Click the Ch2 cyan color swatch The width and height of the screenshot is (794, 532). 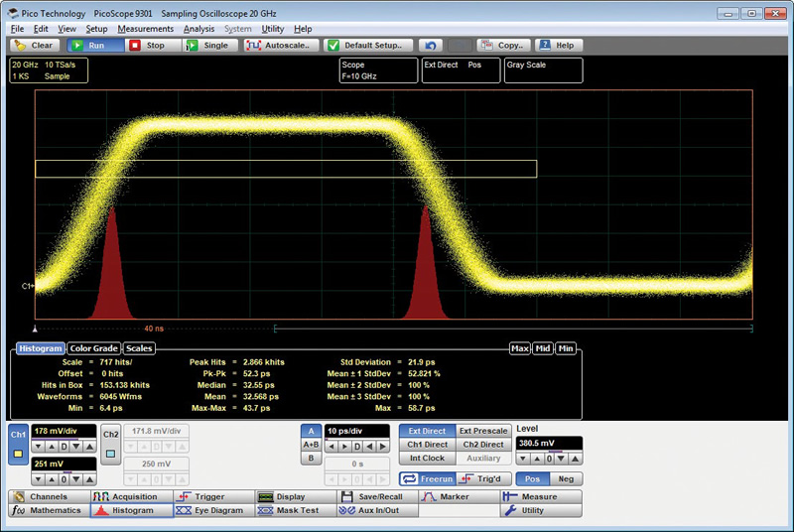[111, 454]
